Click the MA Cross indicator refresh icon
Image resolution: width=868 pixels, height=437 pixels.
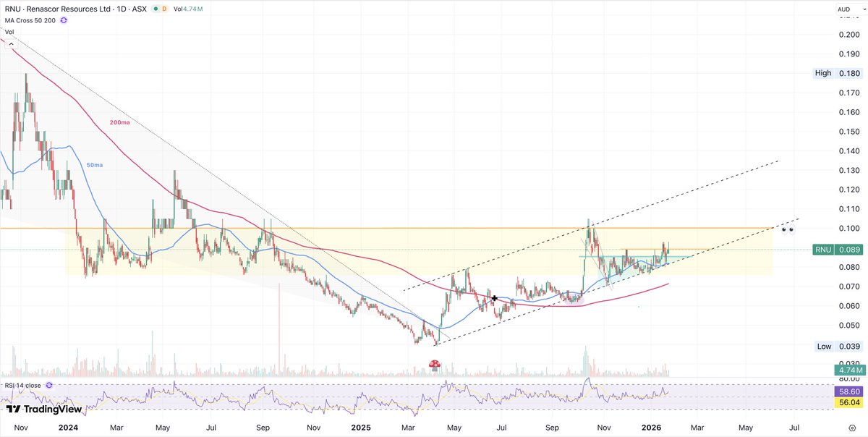tap(64, 20)
